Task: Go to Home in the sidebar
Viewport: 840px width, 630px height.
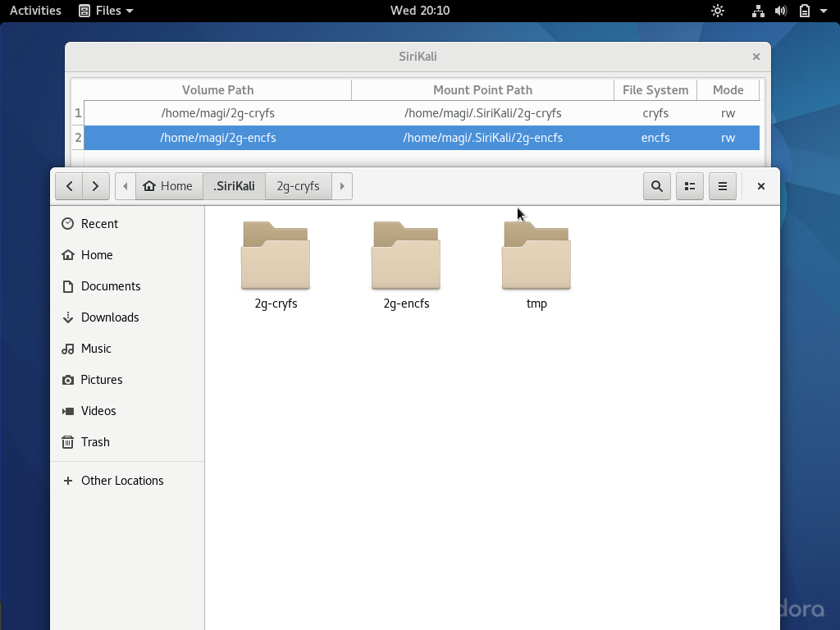Action: 127,255
